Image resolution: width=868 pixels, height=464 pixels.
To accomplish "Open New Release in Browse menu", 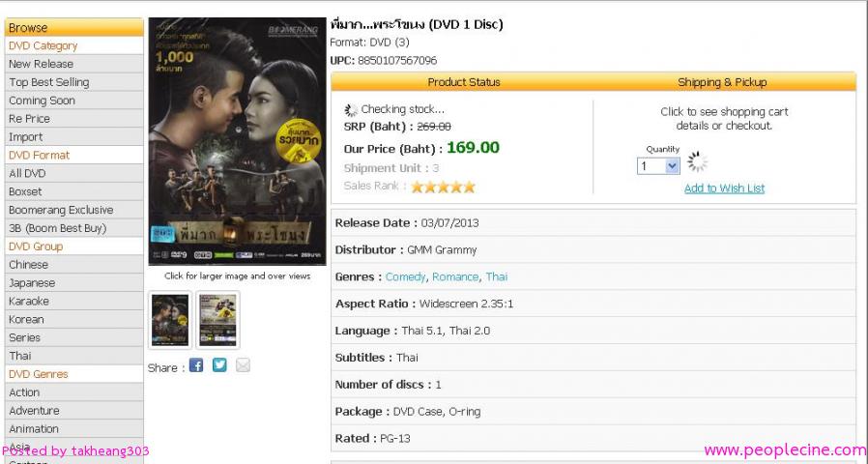I will [x=74, y=64].
